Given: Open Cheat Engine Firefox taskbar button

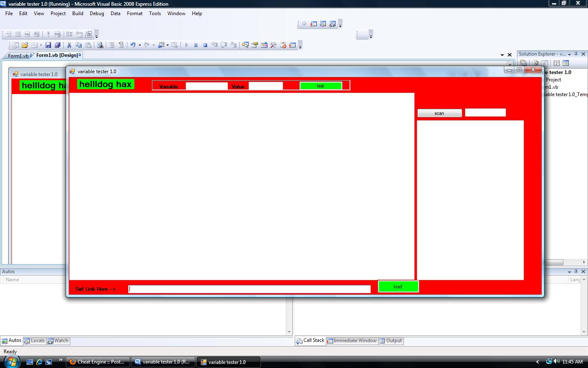Looking at the screenshot, I should [98, 362].
